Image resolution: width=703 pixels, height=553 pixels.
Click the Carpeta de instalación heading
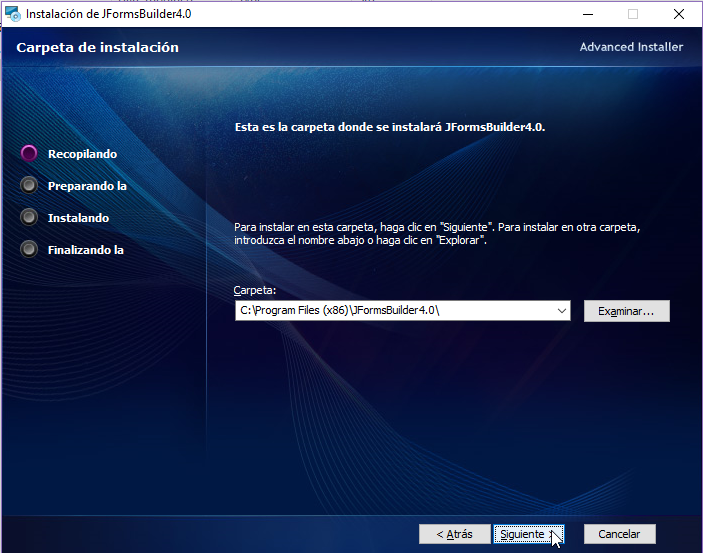click(x=98, y=48)
